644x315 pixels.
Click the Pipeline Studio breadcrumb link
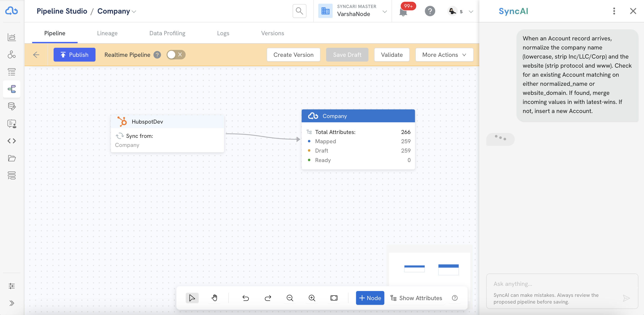coord(62,11)
